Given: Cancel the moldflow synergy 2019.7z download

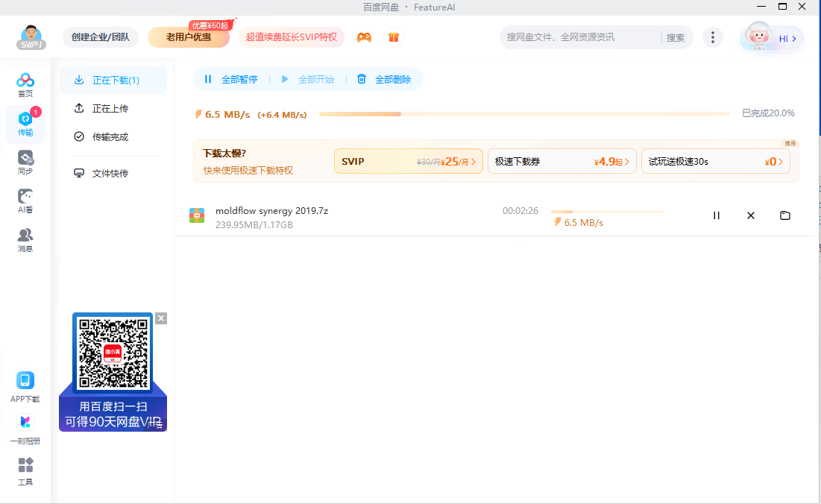Looking at the screenshot, I should tap(751, 215).
